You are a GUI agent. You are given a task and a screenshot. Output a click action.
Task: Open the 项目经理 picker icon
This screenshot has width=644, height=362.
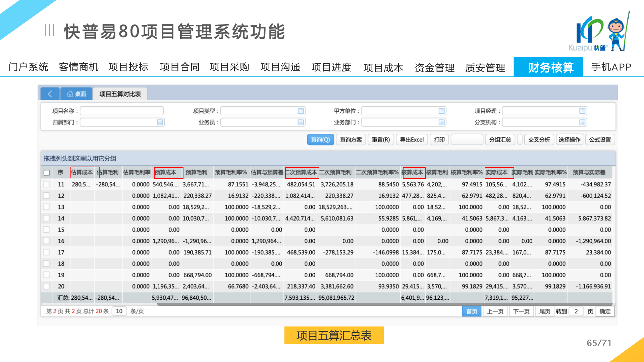coord(582,111)
